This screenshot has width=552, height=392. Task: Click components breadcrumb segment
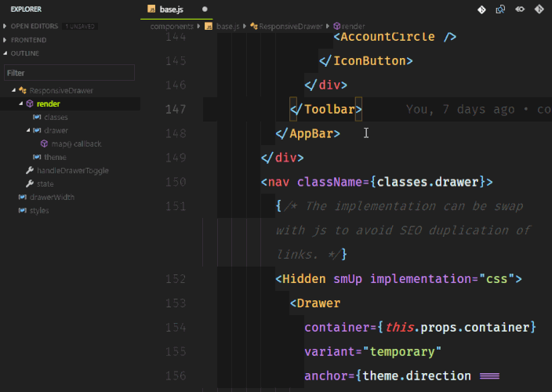(172, 27)
